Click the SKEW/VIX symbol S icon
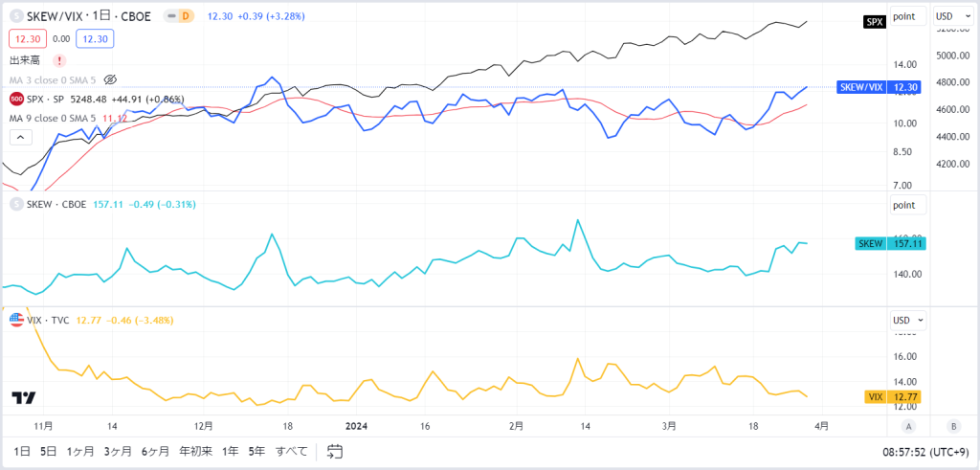980x470 pixels. [x=15, y=16]
